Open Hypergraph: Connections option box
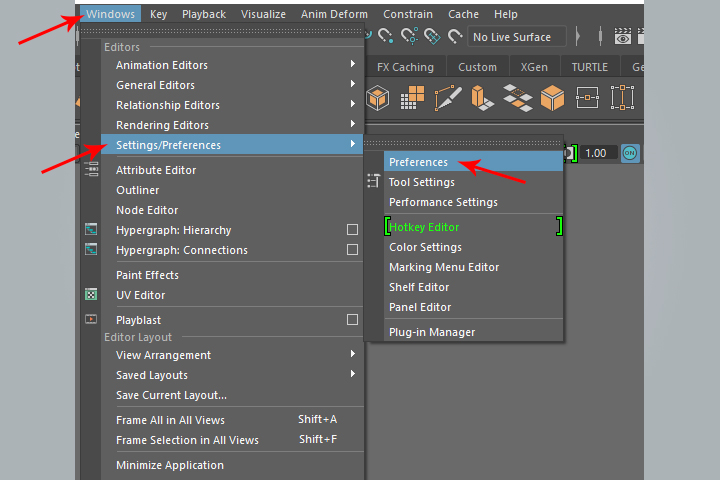The height and width of the screenshot is (480, 720). tap(352, 250)
